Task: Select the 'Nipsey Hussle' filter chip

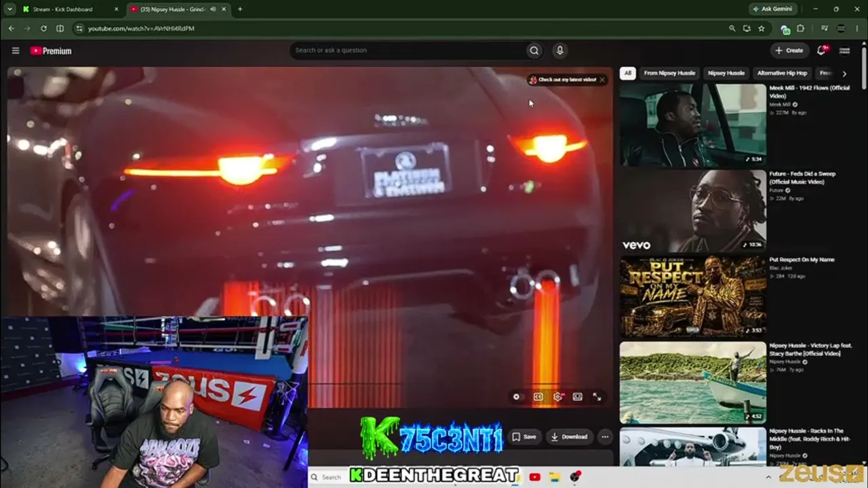Action: tap(726, 73)
